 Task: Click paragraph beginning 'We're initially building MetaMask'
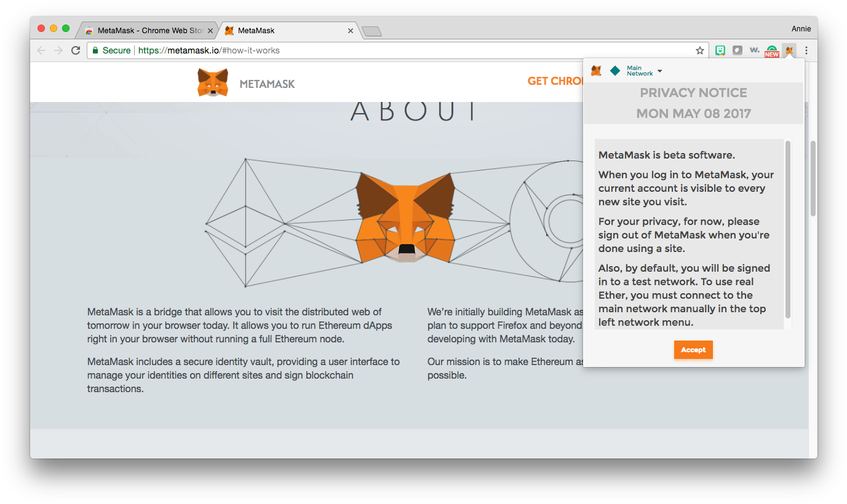pos(505,325)
